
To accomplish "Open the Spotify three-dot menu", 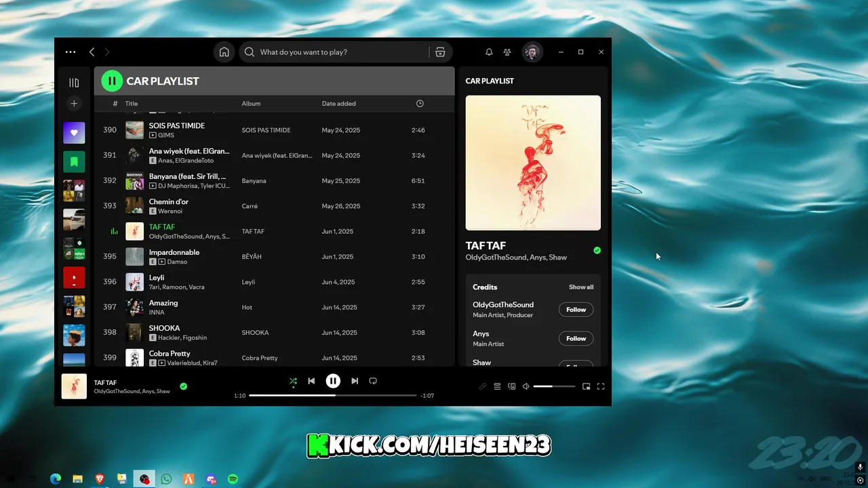I will pyautogui.click(x=71, y=52).
